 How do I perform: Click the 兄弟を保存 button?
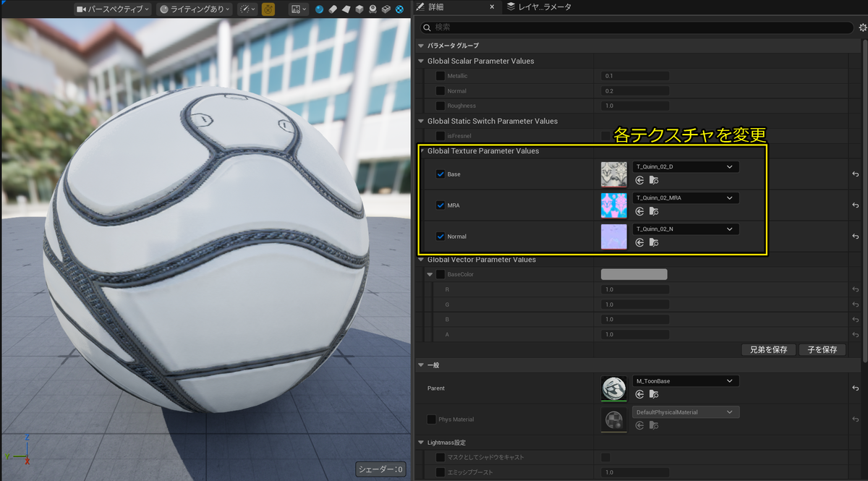coord(768,350)
